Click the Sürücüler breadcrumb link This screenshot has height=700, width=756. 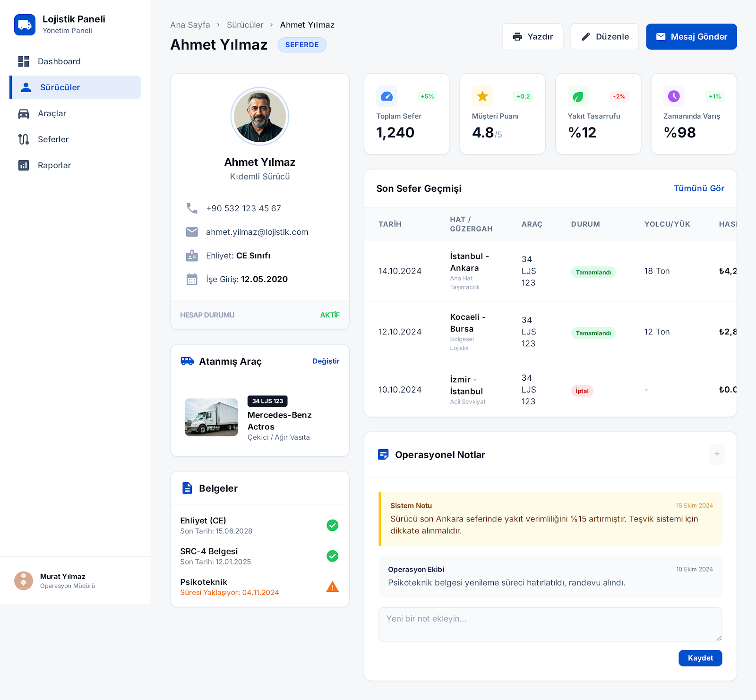coord(245,25)
